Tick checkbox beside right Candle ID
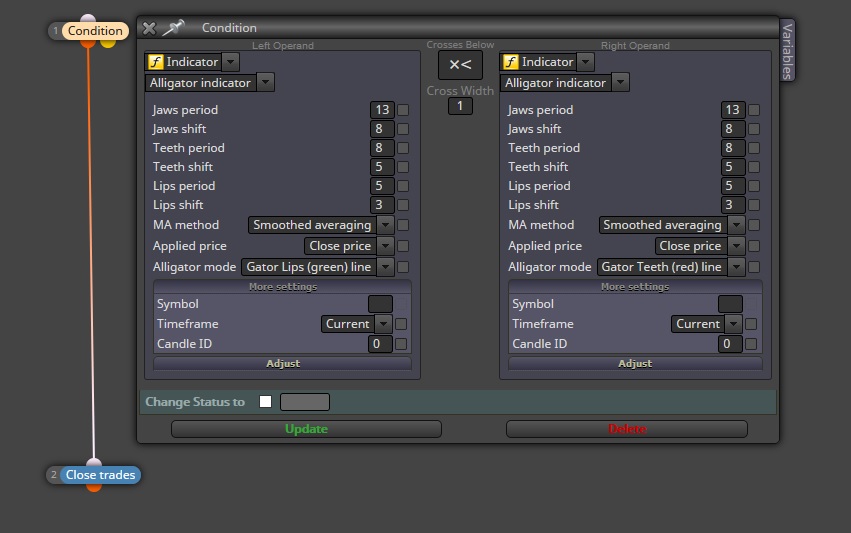The image size is (851, 533). [751, 344]
